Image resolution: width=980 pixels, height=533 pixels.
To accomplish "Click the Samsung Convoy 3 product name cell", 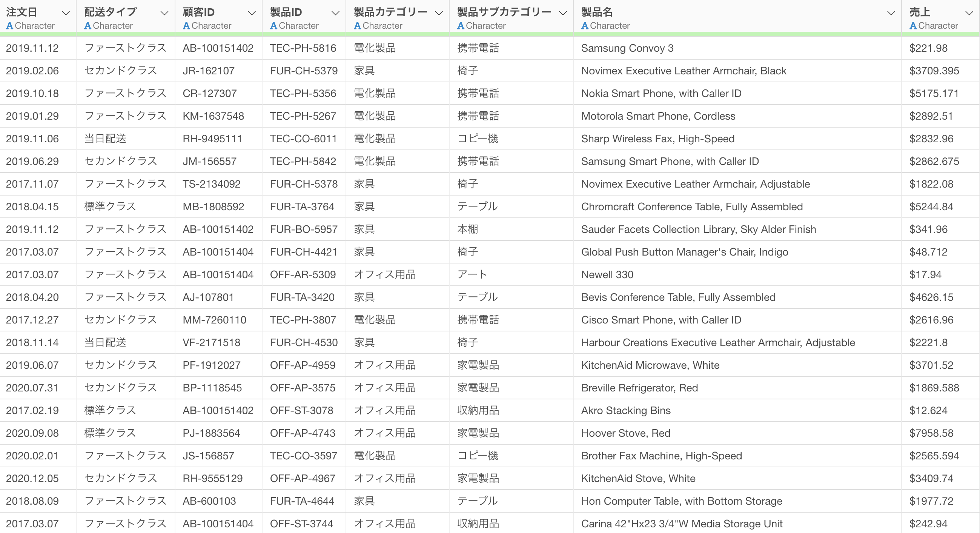I will (737, 48).
